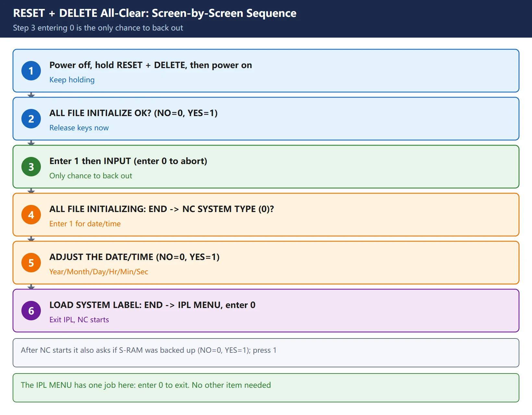Click the orange step 4 circle
Image resolution: width=532 pixels, height=415 pixels.
tap(31, 215)
